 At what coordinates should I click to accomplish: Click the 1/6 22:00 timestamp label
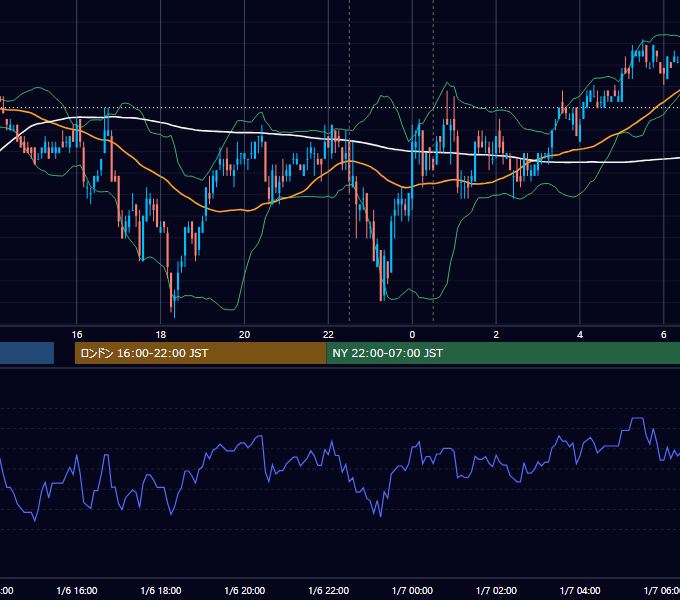coord(328,591)
